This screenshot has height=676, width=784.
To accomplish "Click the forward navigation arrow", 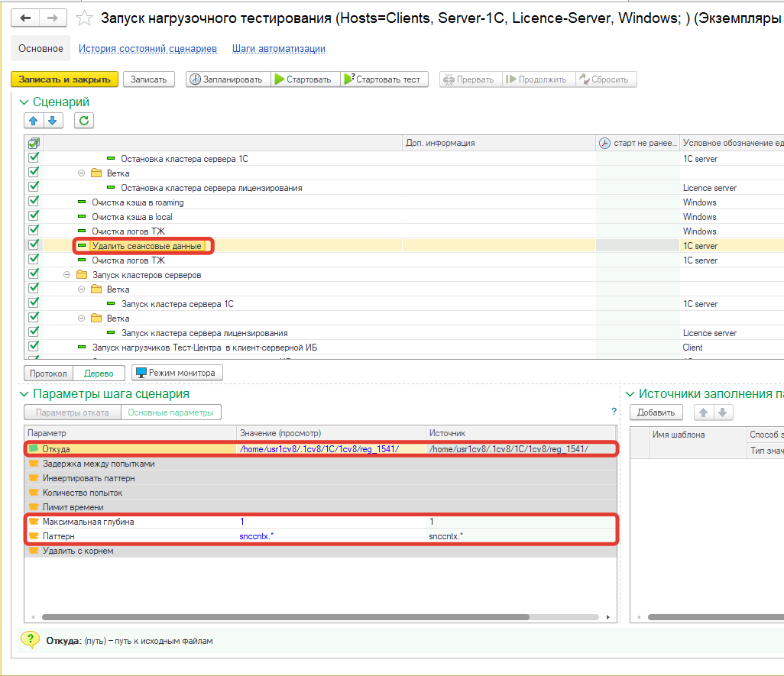I will (x=52, y=18).
